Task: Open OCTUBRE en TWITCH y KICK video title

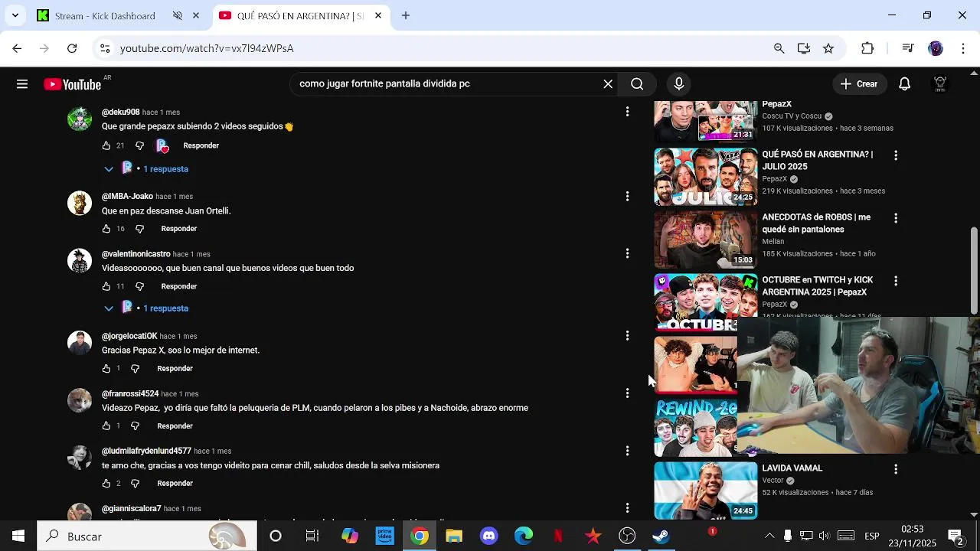Action: point(817,286)
